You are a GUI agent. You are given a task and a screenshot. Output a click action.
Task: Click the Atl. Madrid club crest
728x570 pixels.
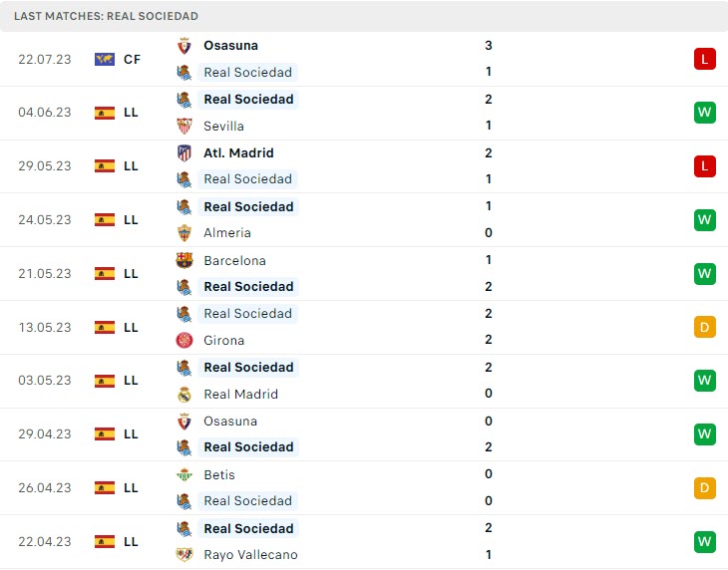tap(183, 152)
